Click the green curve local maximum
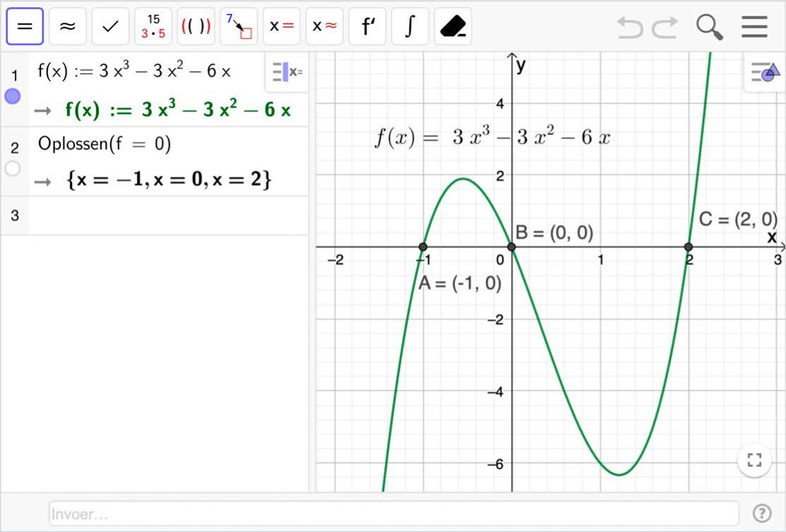This screenshot has height=532, width=786. [464, 179]
